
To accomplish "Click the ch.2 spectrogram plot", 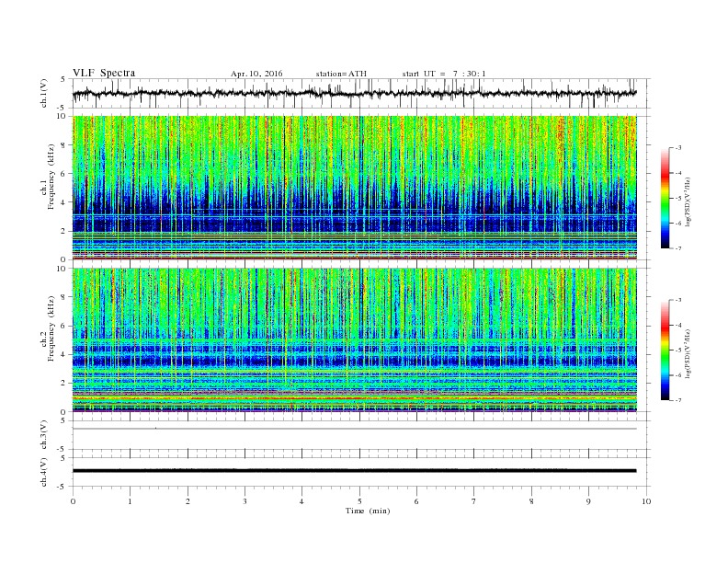I will [x=354, y=339].
